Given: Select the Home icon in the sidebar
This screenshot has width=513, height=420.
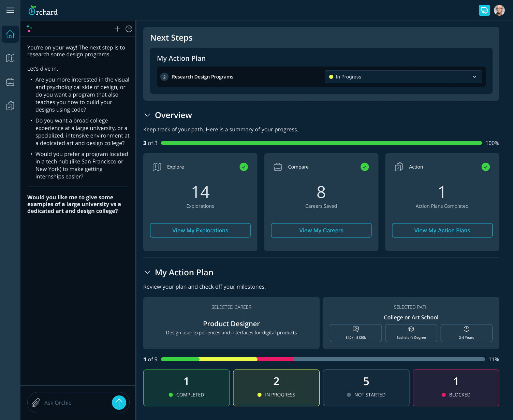Looking at the screenshot, I should coord(10,34).
